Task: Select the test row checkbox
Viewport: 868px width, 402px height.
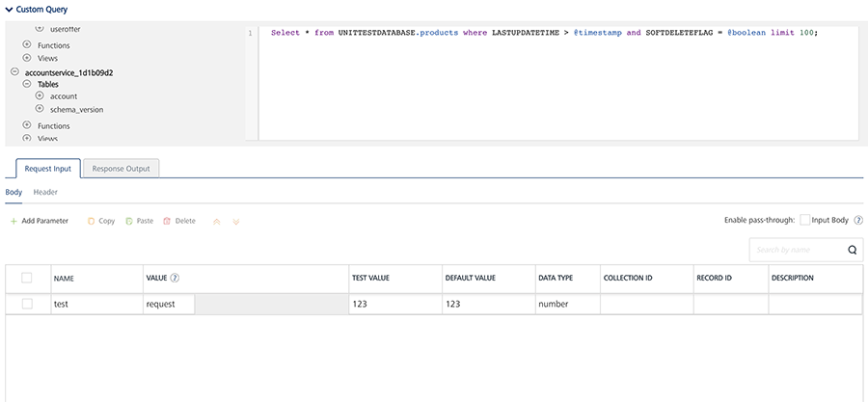Action: [x=27, y=304]
